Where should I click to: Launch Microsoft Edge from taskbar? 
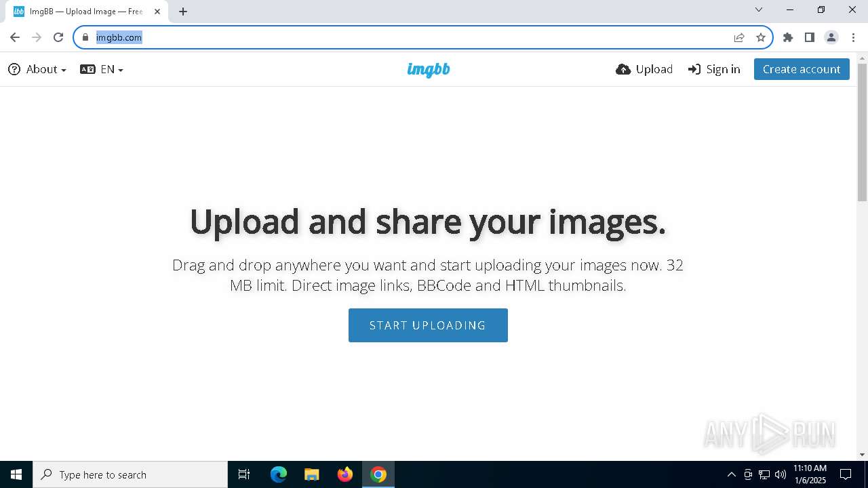coord(279,474)
